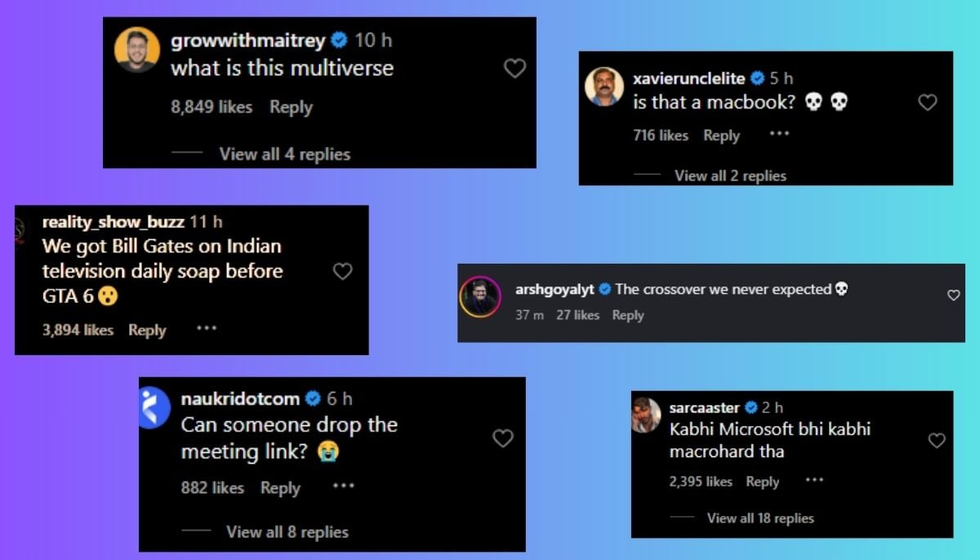The height and width of the screenshot is (560, 980).
Task: Open sarcaaster's profile photo
Action: coord(646,415)
